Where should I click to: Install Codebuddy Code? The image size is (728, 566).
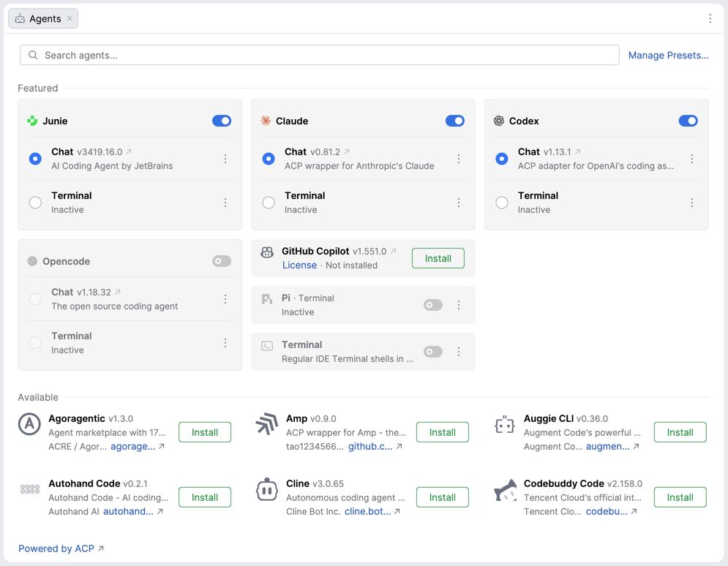(680, 497)
